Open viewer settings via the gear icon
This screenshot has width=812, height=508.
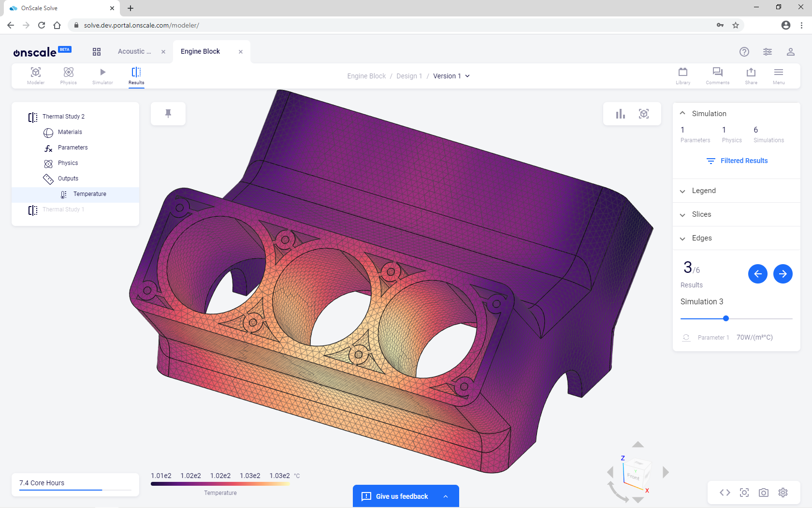tap(783, 493)
